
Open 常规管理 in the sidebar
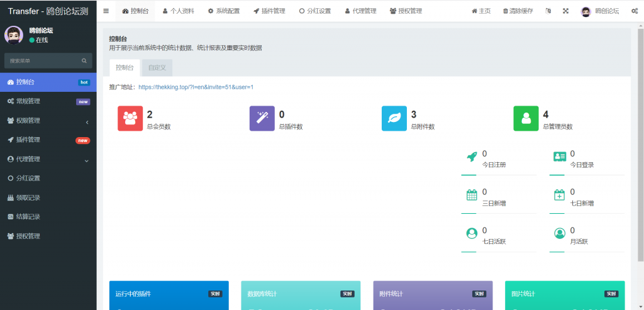[48, 101]
